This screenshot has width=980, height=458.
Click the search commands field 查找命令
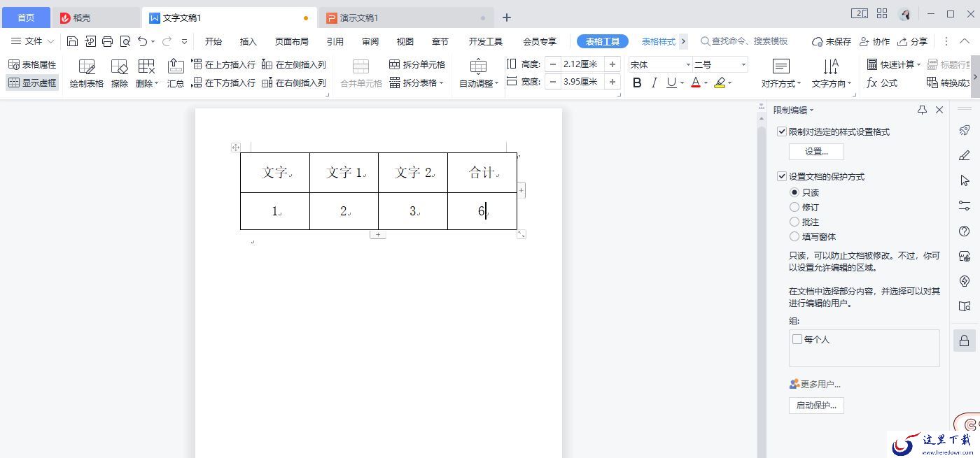[744, 41]
